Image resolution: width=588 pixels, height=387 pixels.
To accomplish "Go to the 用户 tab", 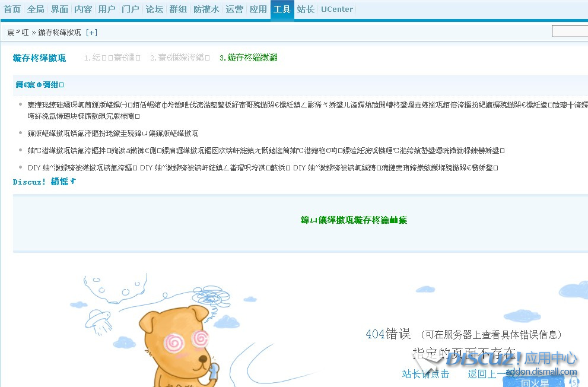I will click(x=107, y=9).
